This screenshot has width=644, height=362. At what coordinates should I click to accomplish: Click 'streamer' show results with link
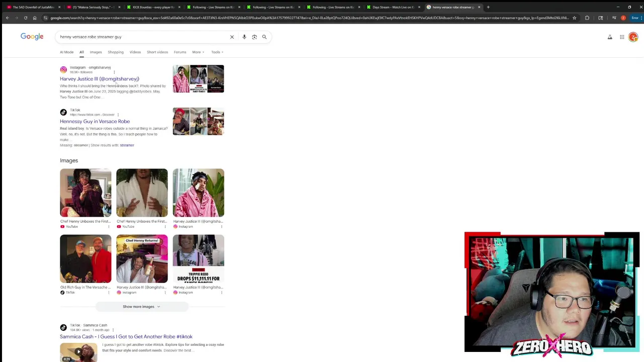[127, 145]
